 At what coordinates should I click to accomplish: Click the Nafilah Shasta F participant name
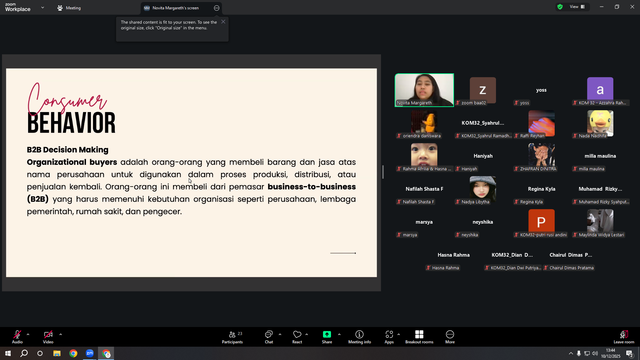click(x=424, y=189)
